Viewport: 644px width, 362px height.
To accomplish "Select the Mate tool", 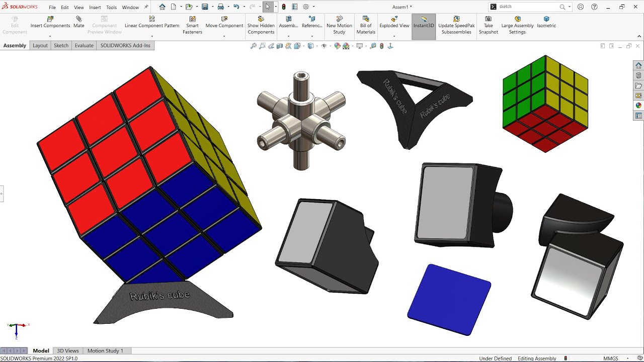I will click(x=79, y=22).
